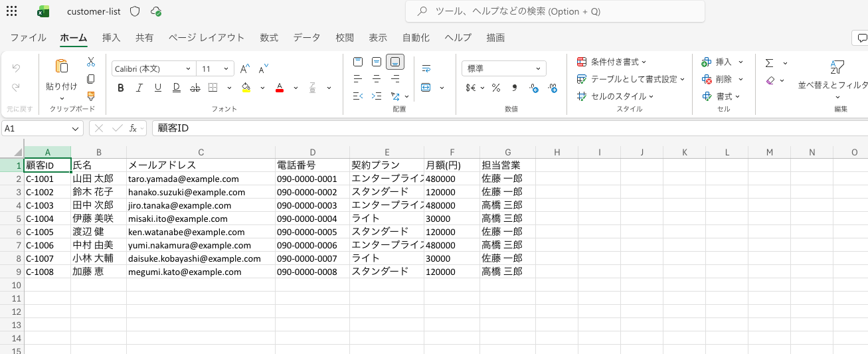Click the Paste clipboard icon

[62, 66]
